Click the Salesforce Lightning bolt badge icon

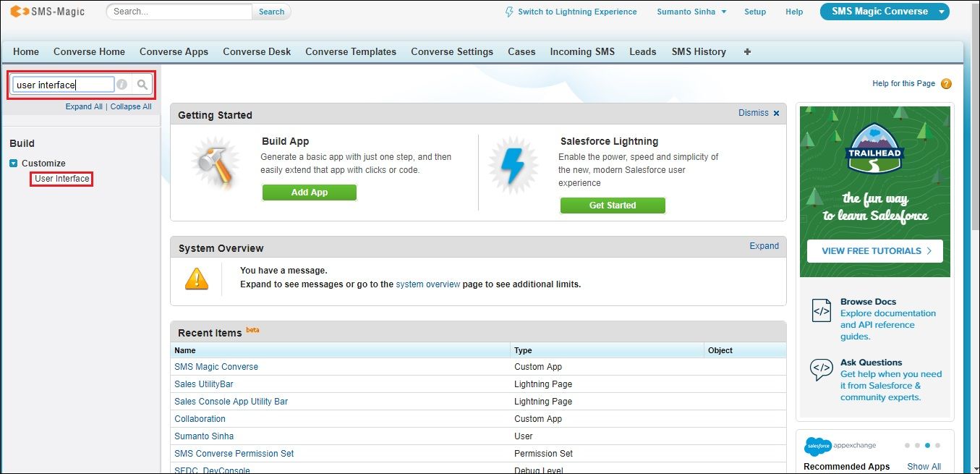tap(514, 165)
